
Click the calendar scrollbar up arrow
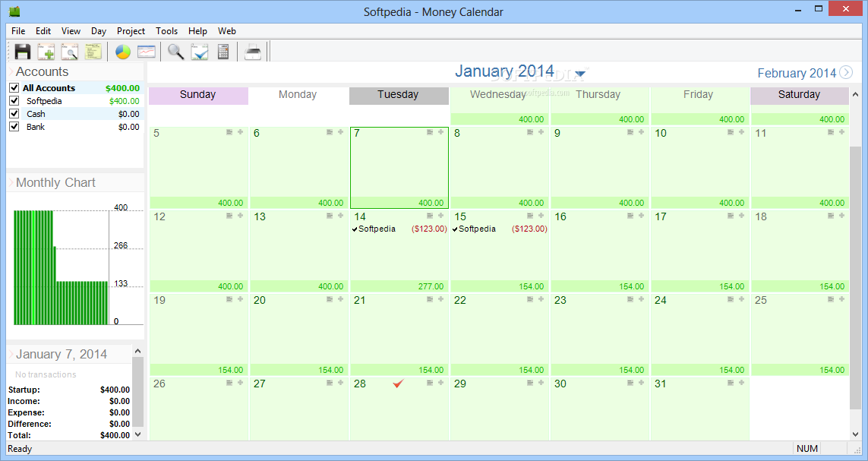[x=855, y=94]
